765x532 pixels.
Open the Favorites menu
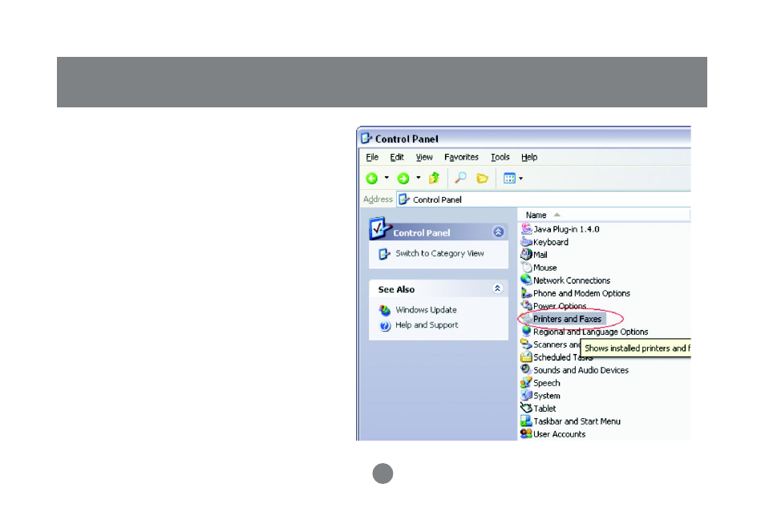click(x=461, y=157)
